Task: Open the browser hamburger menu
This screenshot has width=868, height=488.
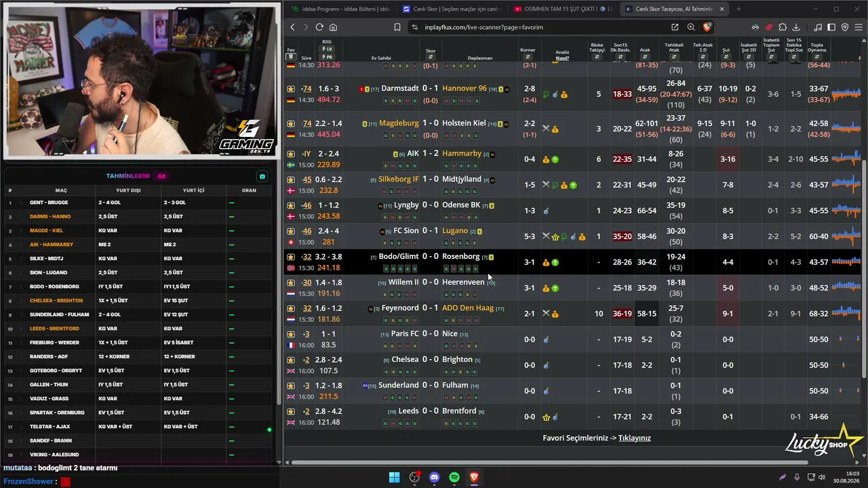Action: click(x=859, y=27)
